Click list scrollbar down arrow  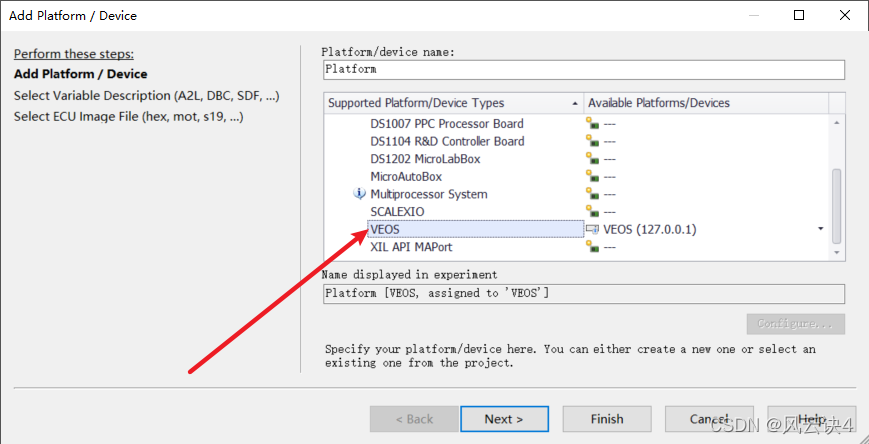[836, 252]
